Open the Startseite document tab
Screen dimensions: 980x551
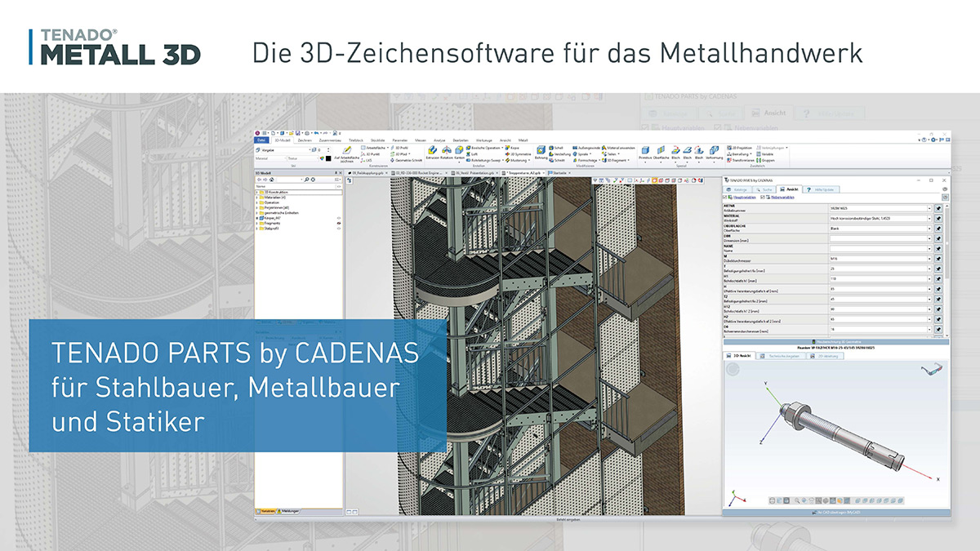click(559, 173)
